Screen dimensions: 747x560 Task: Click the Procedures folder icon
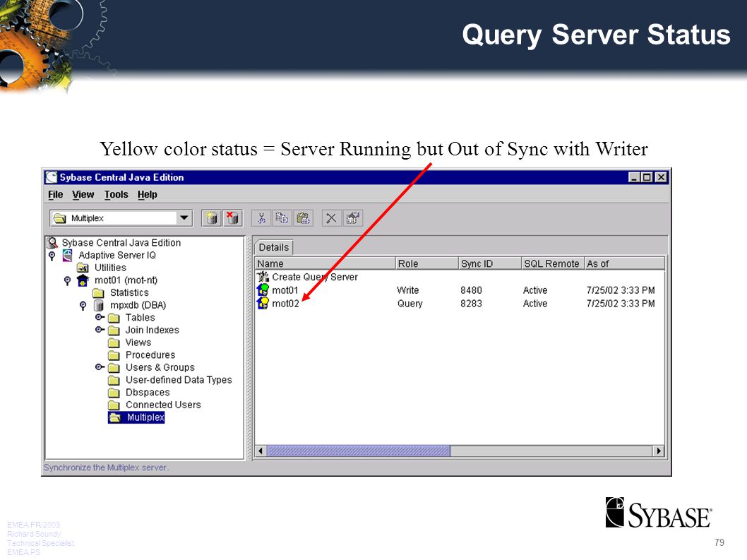[x=114, y=355]
